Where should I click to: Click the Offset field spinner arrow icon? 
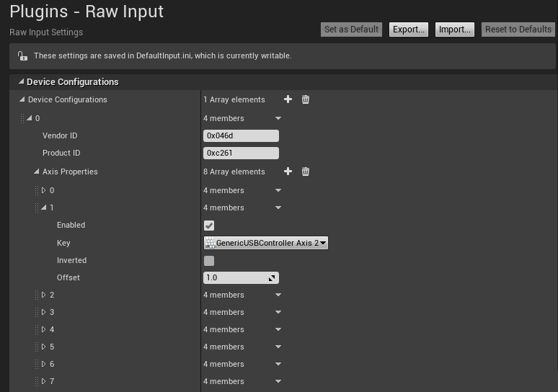pos(272,278)
